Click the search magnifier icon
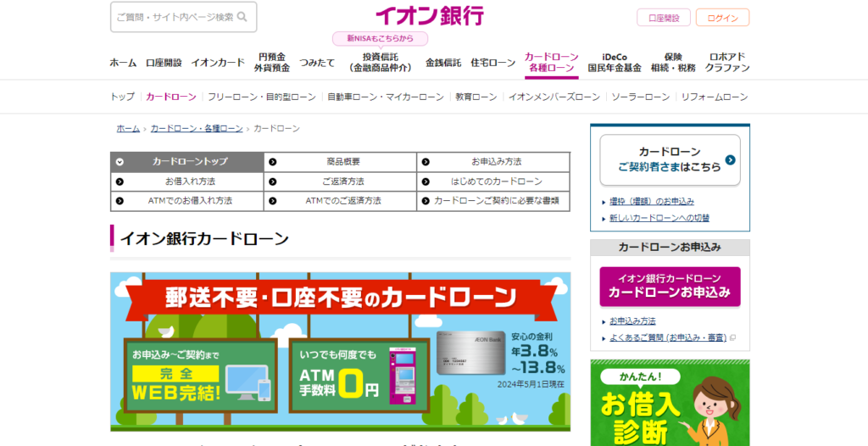 click(x=242, y=17)
